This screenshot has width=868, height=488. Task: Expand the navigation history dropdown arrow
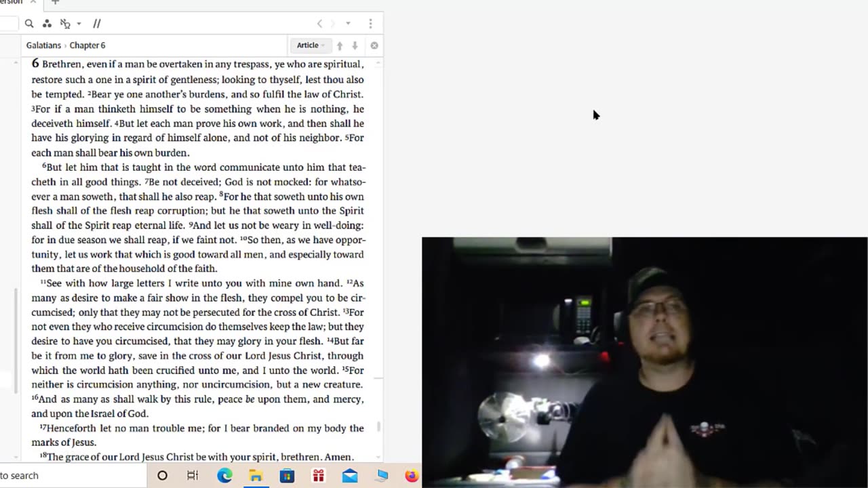(x=348, y=24)
